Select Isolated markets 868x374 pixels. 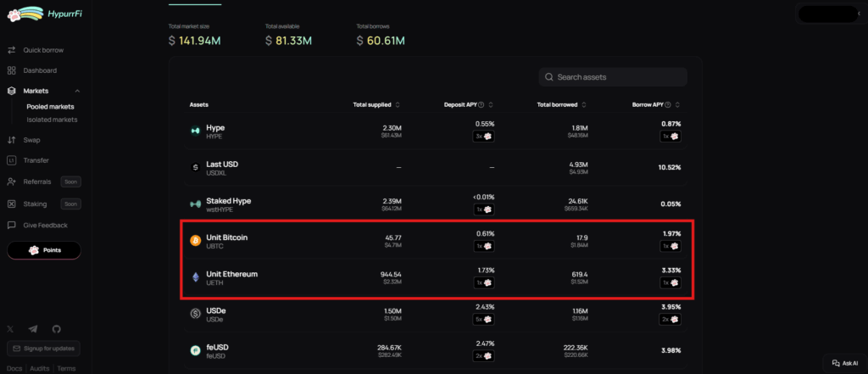[x=52, y=120]
